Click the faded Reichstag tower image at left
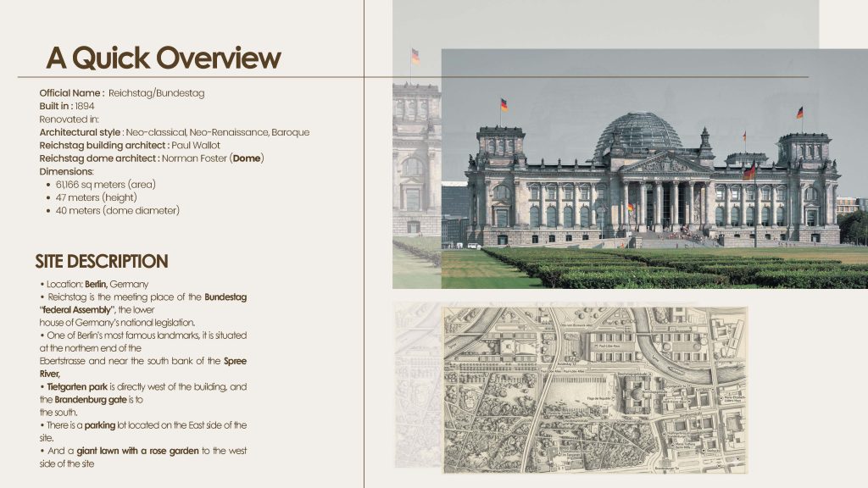Image resolution: width=868 pixels, height=488 pixels. click(416, 161)
